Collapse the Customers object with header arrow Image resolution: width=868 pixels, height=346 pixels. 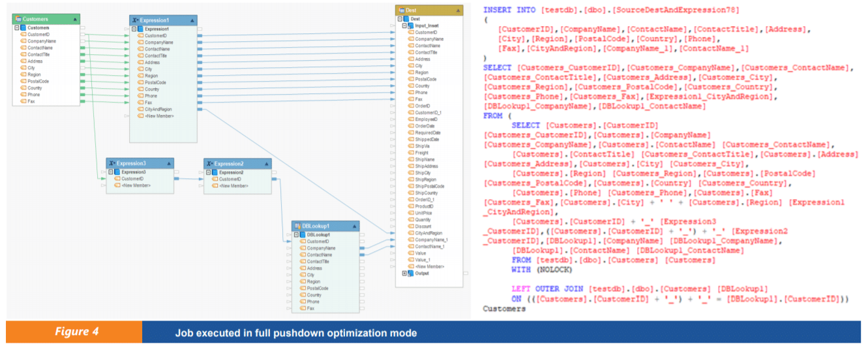pyautogui.click(x=76, y=20)
